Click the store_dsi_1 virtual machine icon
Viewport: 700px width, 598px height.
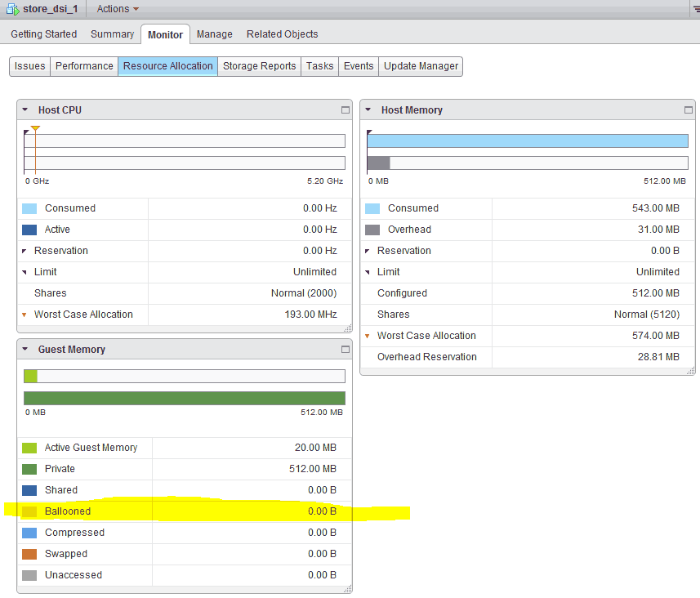(x=12, y=9)
